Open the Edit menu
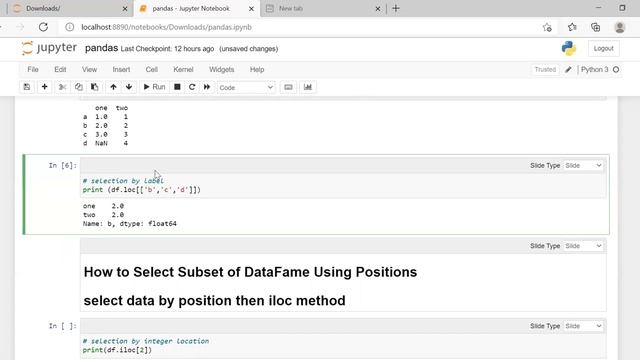Screen dimensions: 640x360 pos(60,69)
